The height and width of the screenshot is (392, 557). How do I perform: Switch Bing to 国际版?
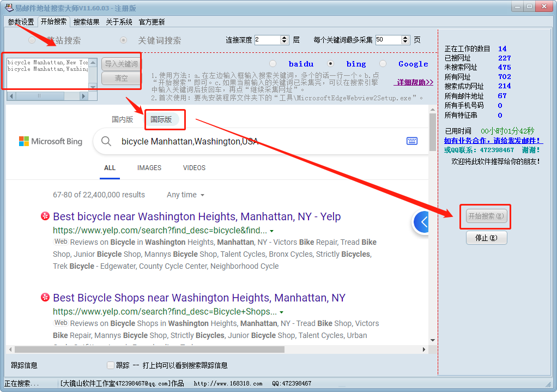pos(161,119)
